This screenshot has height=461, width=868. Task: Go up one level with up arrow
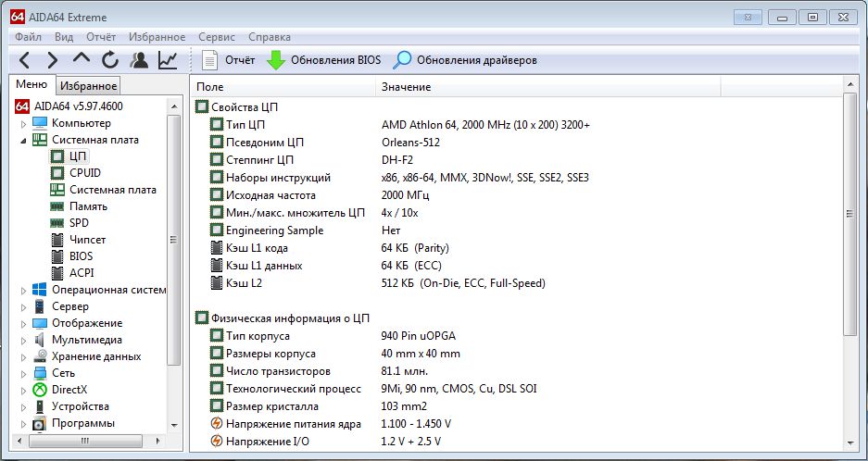(x=82, y=58)
